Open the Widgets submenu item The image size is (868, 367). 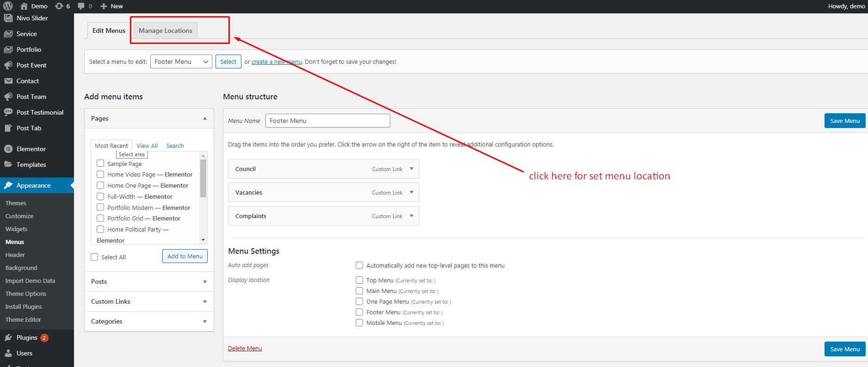pos(16,229)
